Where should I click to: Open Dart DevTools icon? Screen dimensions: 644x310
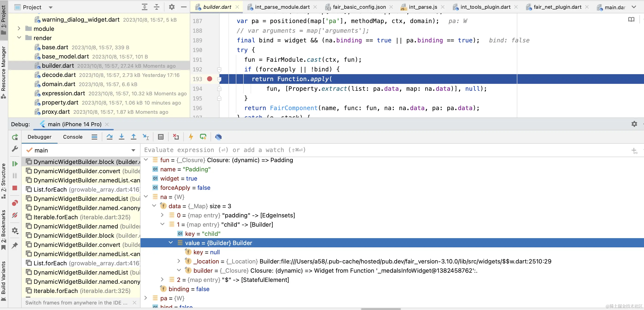[218, 137]
